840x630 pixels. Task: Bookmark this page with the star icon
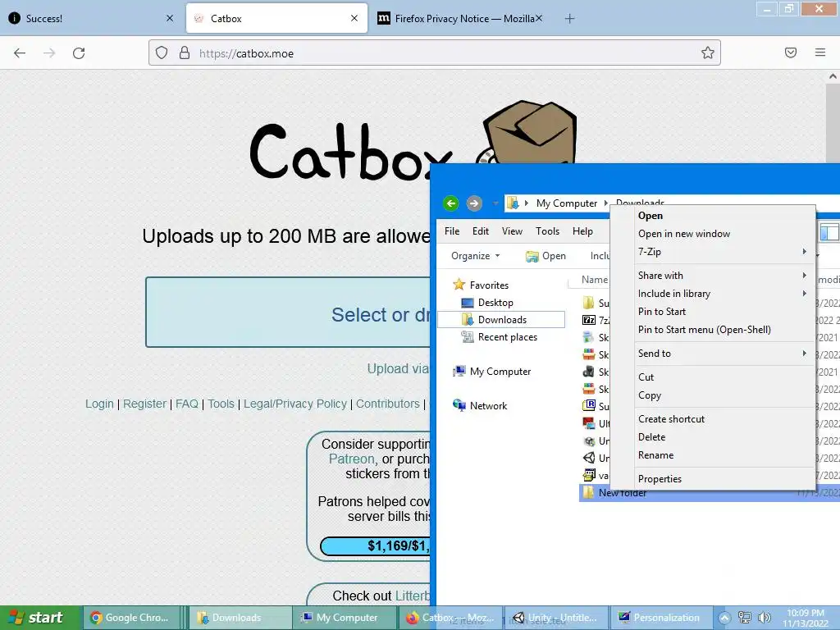[708, 52]
